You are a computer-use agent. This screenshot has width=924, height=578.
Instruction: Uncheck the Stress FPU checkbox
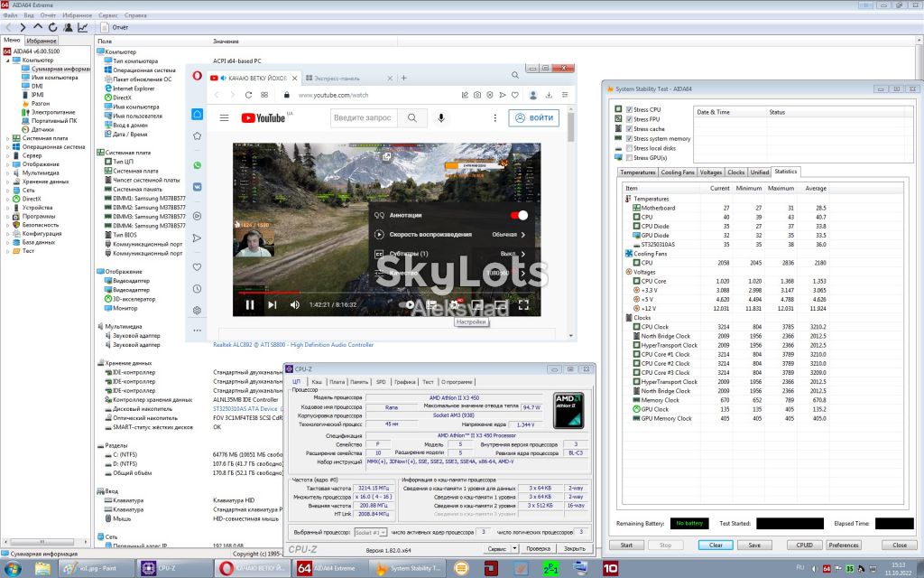(629, 119)
